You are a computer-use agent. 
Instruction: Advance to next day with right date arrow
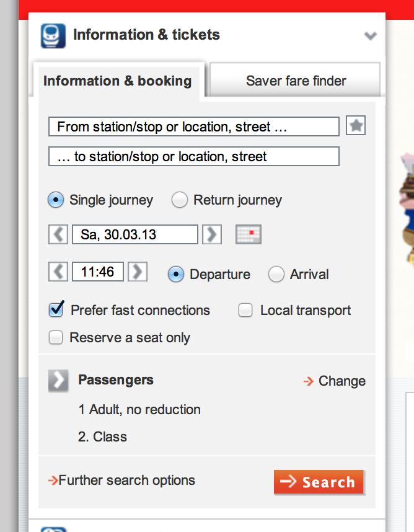click(212, 234)
